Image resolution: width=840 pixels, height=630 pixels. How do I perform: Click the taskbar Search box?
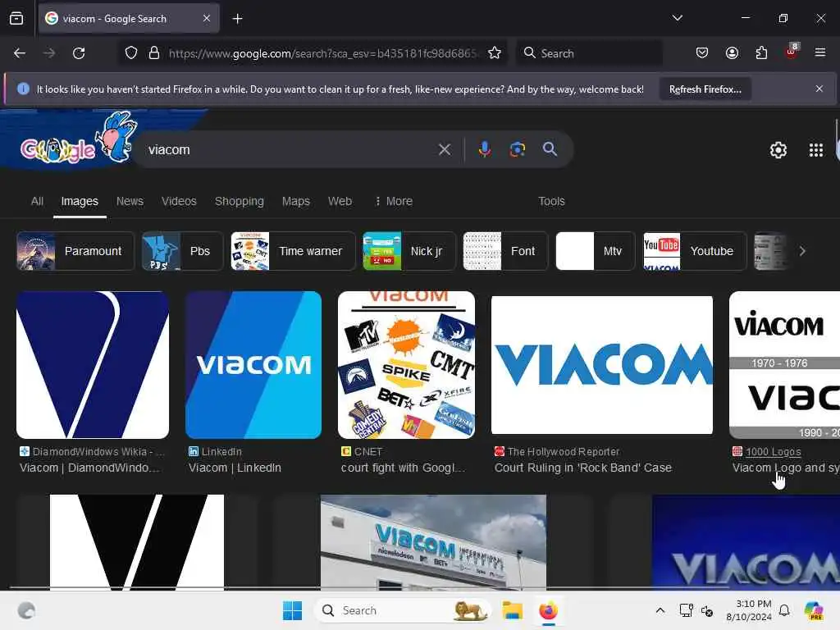coord(403,610)
